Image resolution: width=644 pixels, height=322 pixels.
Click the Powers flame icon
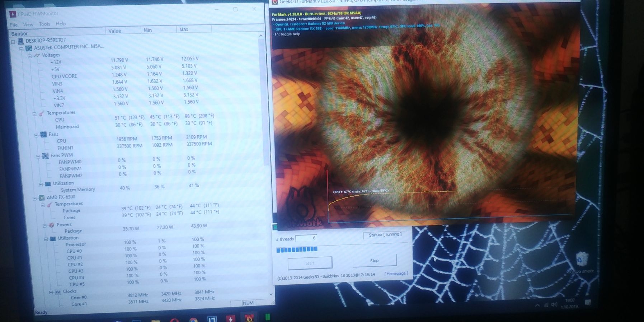pos(51,225)
